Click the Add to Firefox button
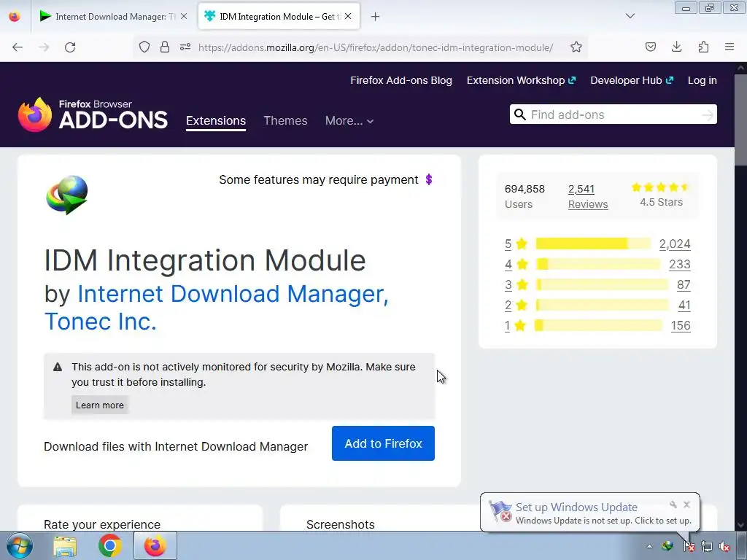Viewport: 747px width, 560px height. pyautogui.click(x=383, y=443)
